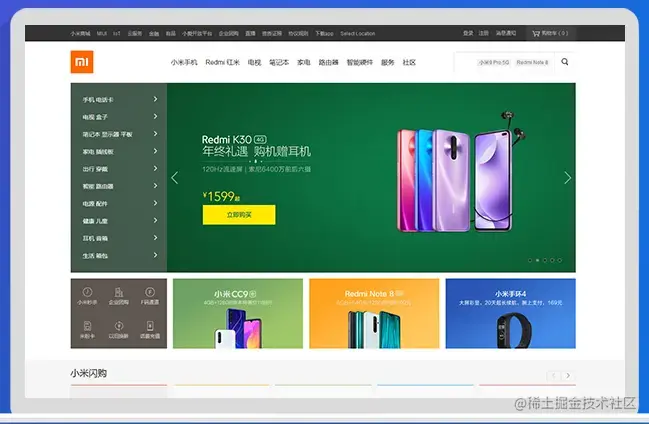Open 小米手机 in main navigation
This screenshot has width=649, height=424.
184,62
